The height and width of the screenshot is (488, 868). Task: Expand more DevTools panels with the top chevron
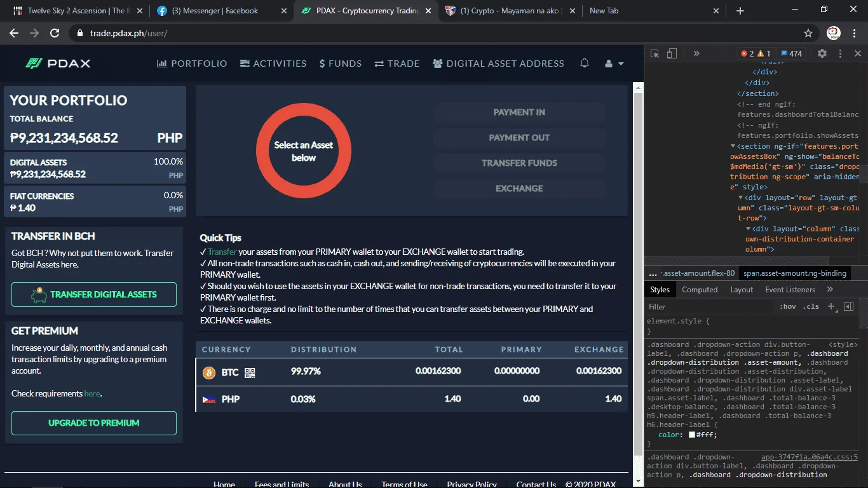point(696,54)
